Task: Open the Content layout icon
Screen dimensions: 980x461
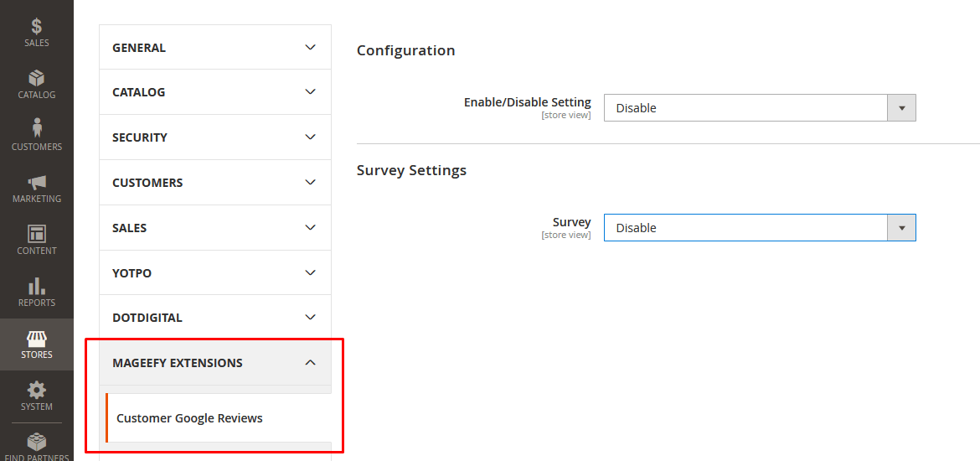Action: 37,235
